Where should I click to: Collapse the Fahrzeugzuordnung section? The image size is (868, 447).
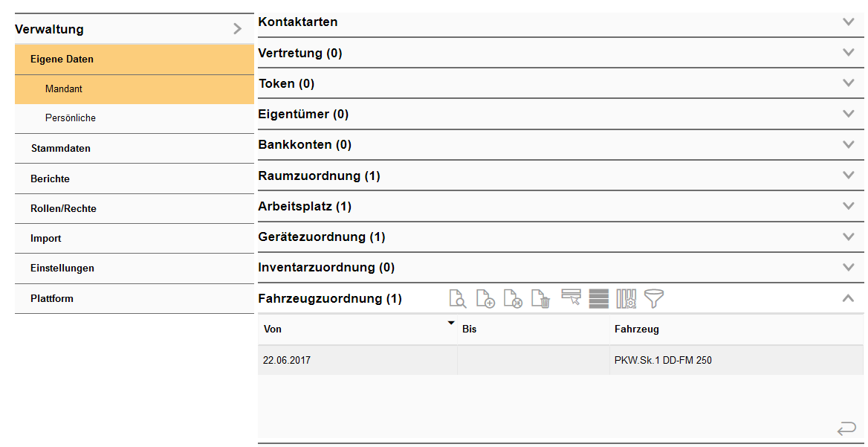click(848, 298)
